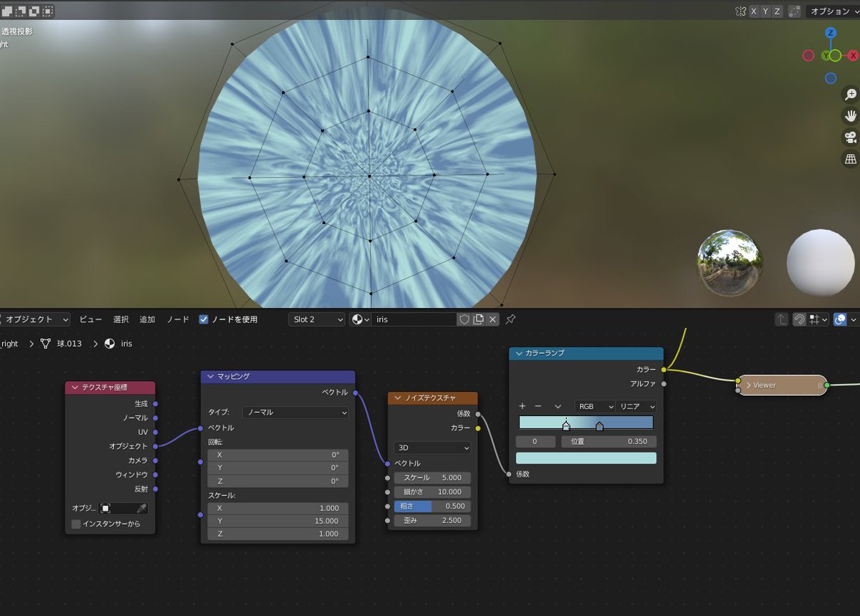860x616 pixels.
Task: Open the 3D dimensions dropdown on Noise Texture
Action: click(431, 447)
